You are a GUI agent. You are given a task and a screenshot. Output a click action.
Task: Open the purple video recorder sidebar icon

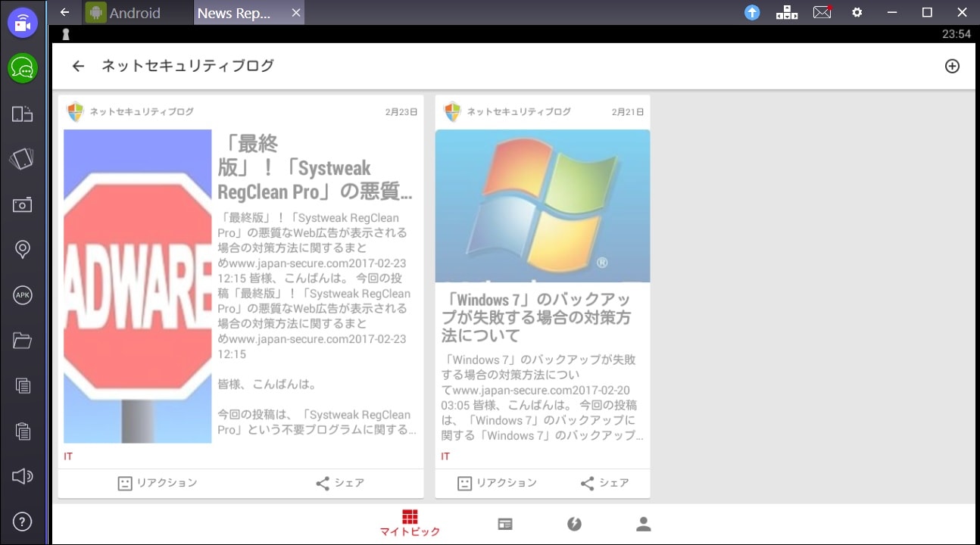[x=23, y=23]
